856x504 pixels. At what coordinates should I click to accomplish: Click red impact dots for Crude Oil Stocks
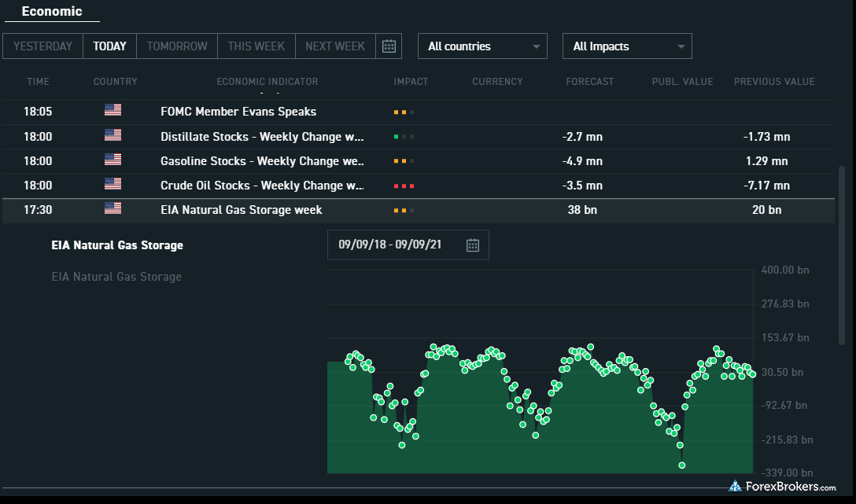pos(404,186)
